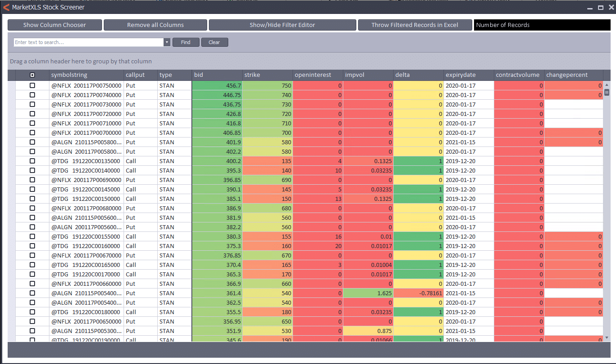Click symbol @TDG 191220C00170000
The height and width of the screenshot is (364, 616).
(x=86, y=274)
